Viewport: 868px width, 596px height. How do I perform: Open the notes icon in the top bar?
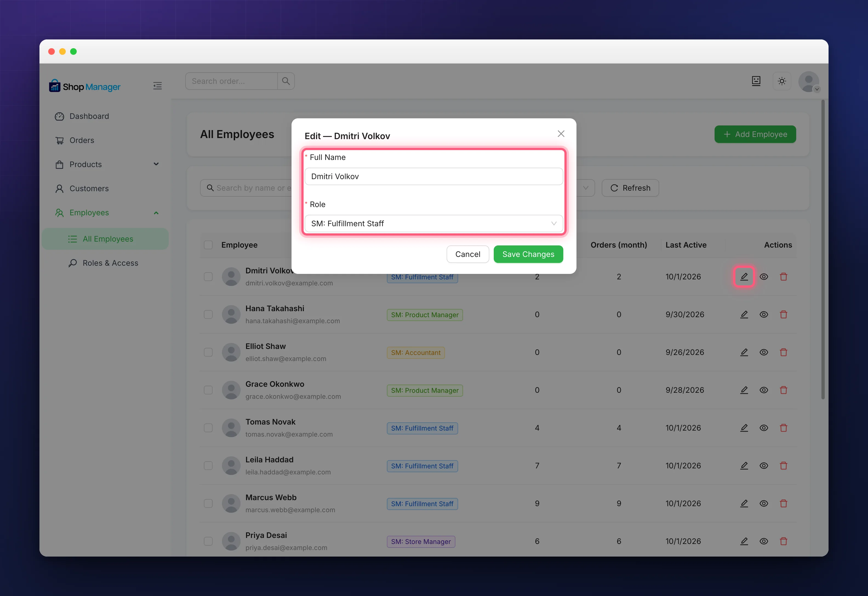click(756, 81)
